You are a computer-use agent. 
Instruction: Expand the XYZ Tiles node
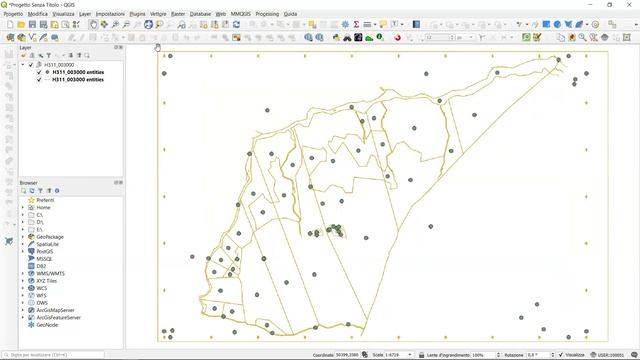pyautogui.click(x=23, y=281)
